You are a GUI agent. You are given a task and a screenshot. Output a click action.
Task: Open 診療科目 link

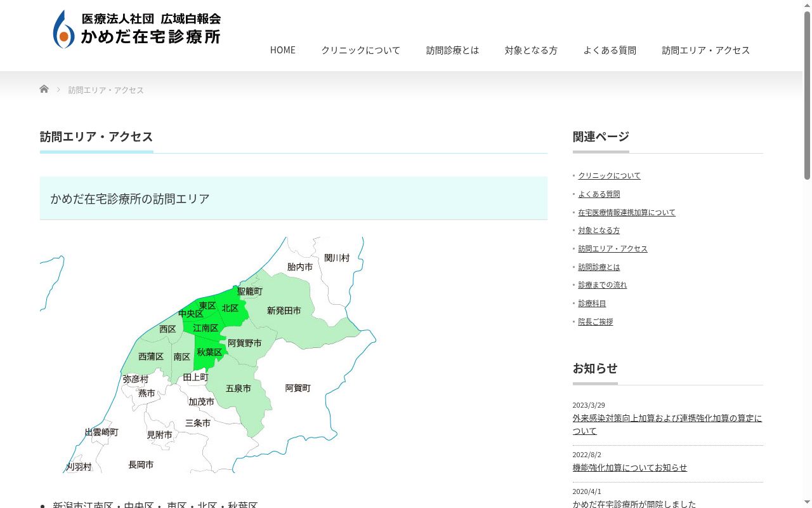tap(593, 304)
